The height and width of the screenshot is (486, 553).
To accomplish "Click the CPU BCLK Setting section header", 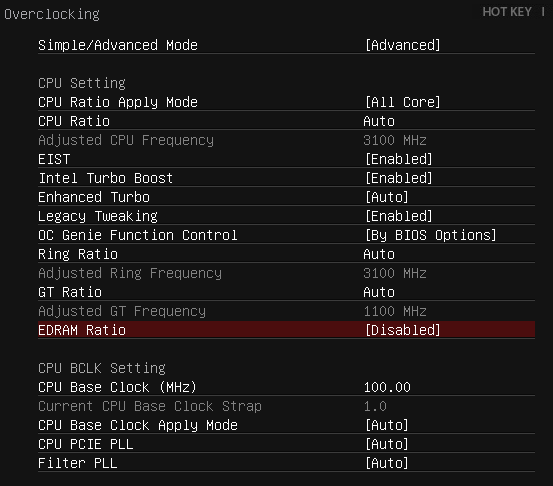I will tap(102, 369).
